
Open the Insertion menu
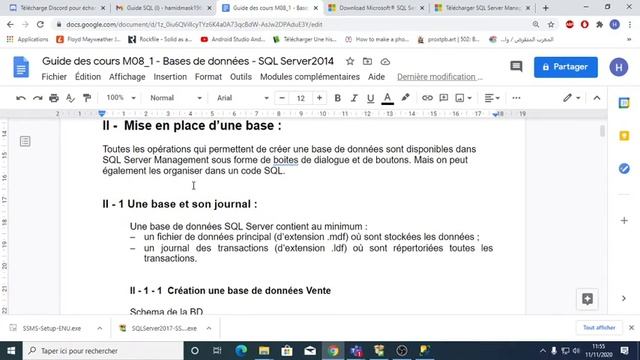[170, 77]
